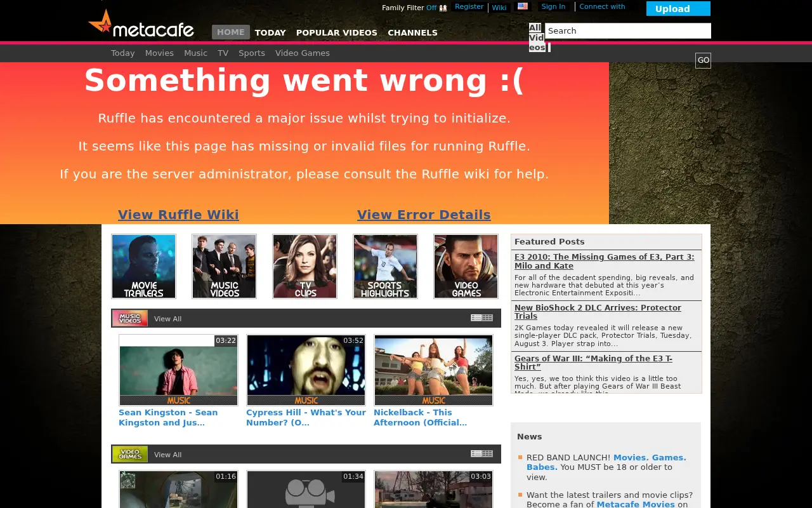Open the TV Clips category tile

(x=304, y=266)
